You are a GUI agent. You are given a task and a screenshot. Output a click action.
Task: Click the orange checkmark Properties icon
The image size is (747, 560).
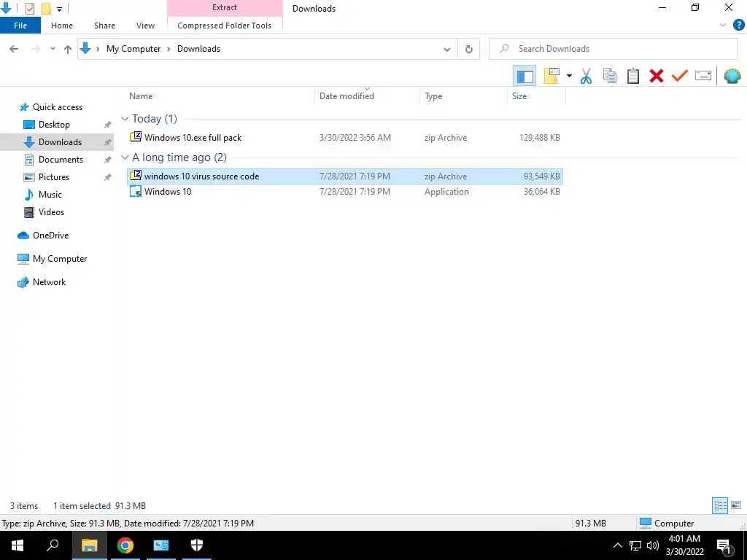tap(680, 76)
